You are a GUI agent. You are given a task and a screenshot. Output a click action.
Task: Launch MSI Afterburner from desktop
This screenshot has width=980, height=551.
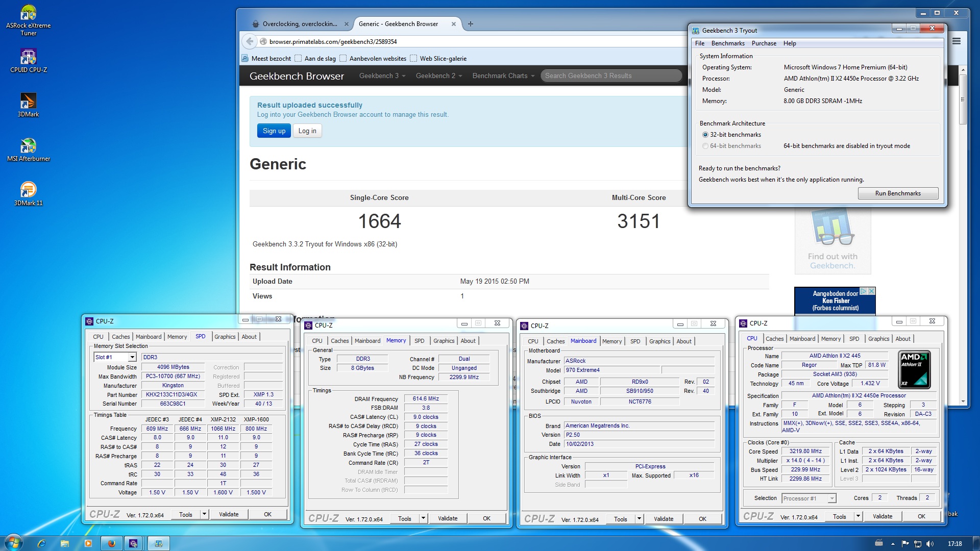tap(28, 149)
